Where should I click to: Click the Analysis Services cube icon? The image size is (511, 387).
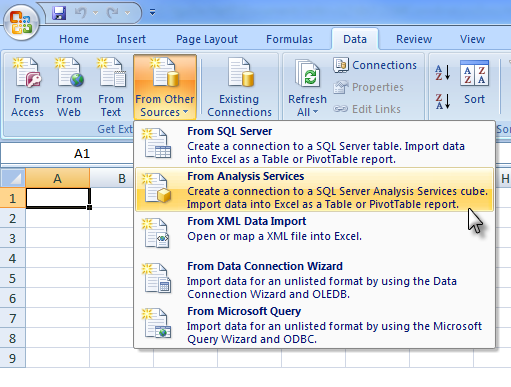[x=157, y=188]
